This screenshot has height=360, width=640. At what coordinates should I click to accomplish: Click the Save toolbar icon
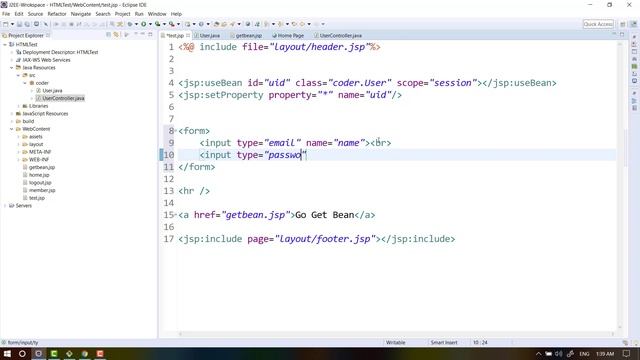coord(20,24)
